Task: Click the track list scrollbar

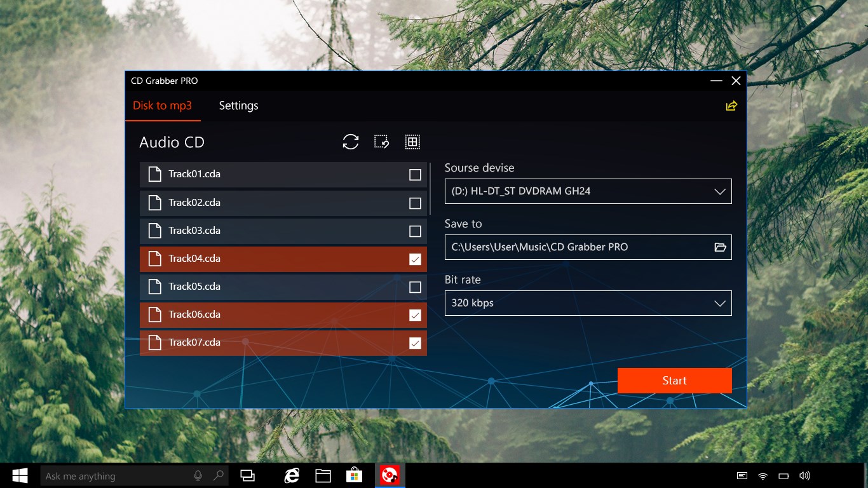Action: pyautogui.click(x=430, y=189)
